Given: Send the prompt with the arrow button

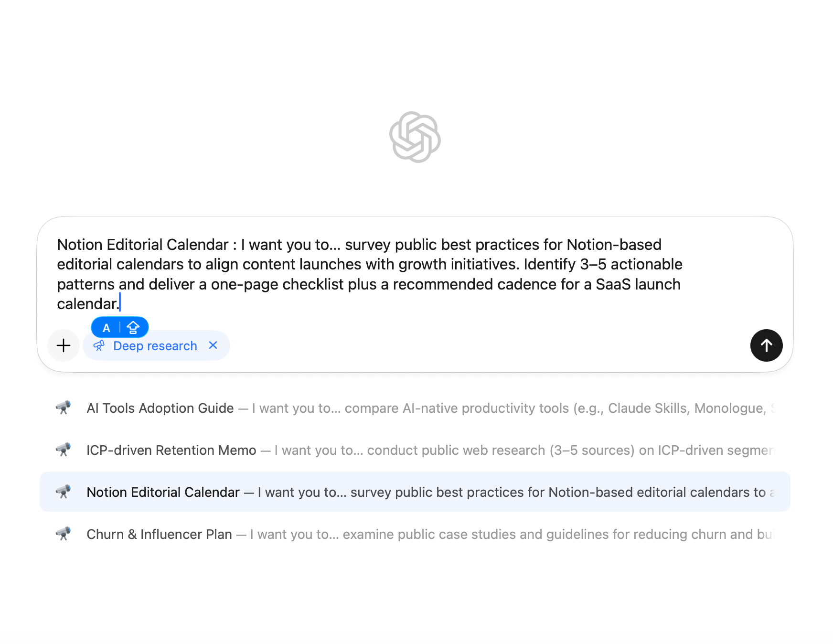Looking at the screenshot, I should [766, 345].
